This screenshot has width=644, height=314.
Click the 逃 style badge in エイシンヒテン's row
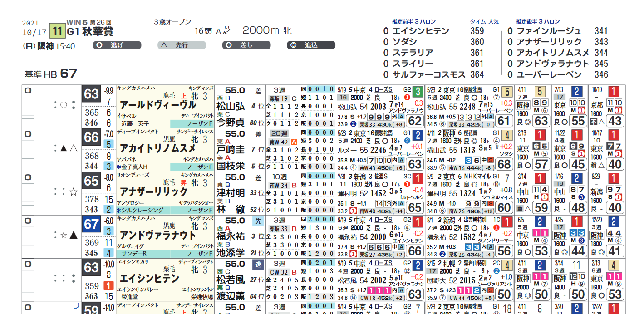[257, 264]
